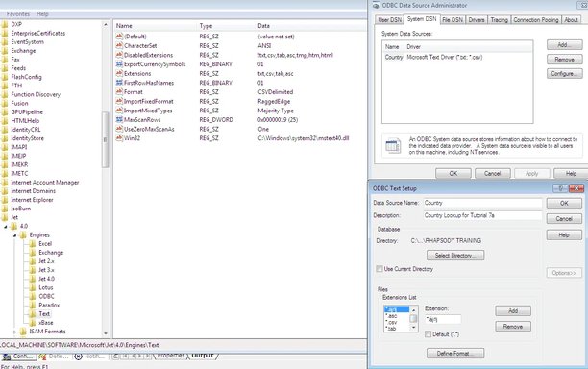Enable the Use Current Directory checkbox
The image size is (588, 369).
[380, 269]
